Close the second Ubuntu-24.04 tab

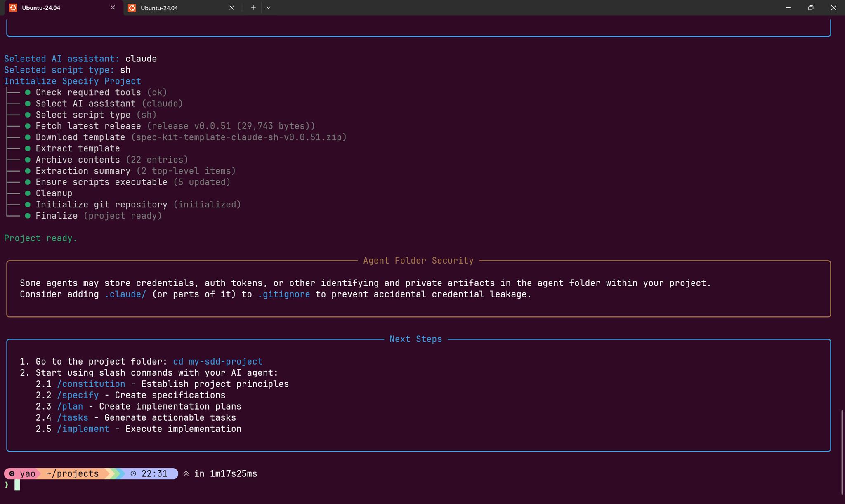click(231, 8)
